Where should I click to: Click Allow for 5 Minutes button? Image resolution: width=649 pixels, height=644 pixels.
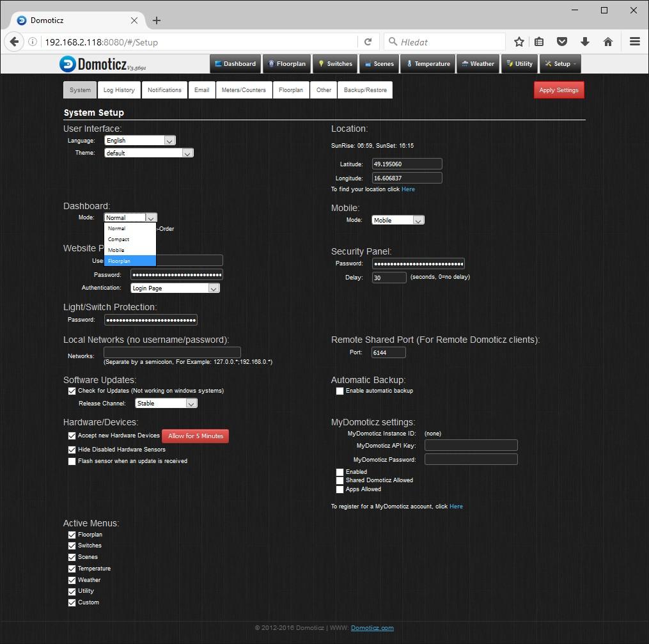pyautogui.click(x=196, y=436)
